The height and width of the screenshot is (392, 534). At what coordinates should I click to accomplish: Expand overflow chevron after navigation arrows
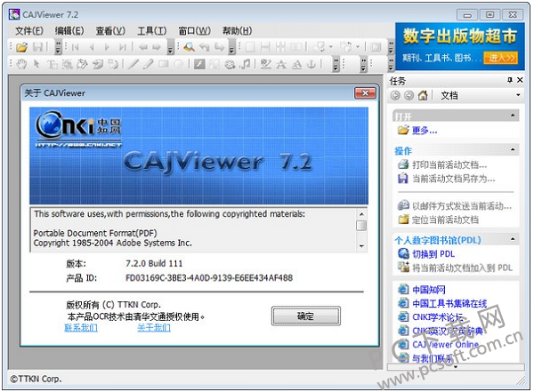click(x=171, y=47)
